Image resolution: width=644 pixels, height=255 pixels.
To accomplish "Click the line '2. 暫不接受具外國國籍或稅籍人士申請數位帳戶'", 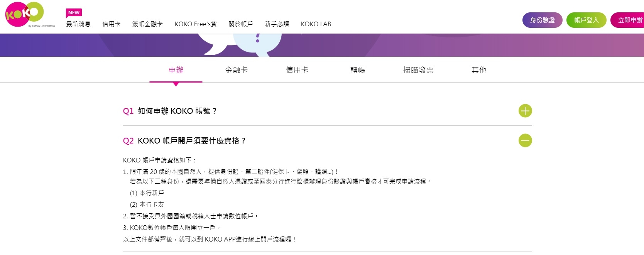I will click(x=191, y=216).
